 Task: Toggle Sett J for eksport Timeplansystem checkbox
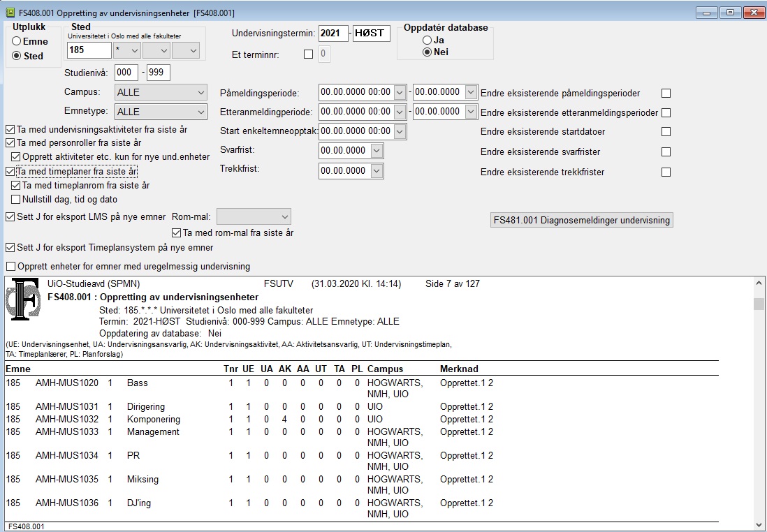point(10,247)
